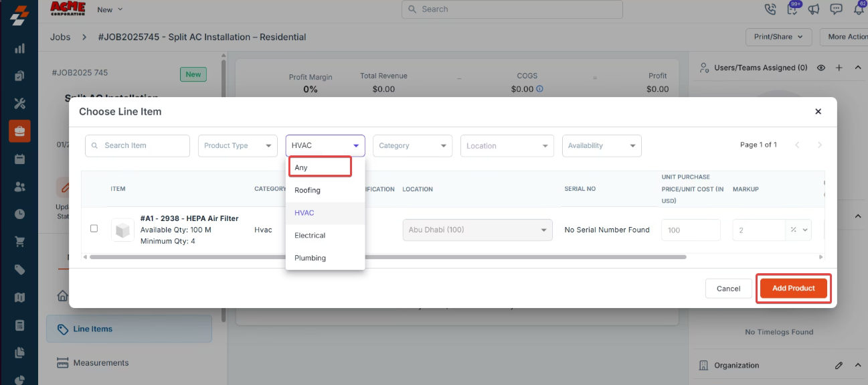Open the phone call icon in header
This screenshot has height=385, width=868.
pyautogui.click(x=770, y=9)
